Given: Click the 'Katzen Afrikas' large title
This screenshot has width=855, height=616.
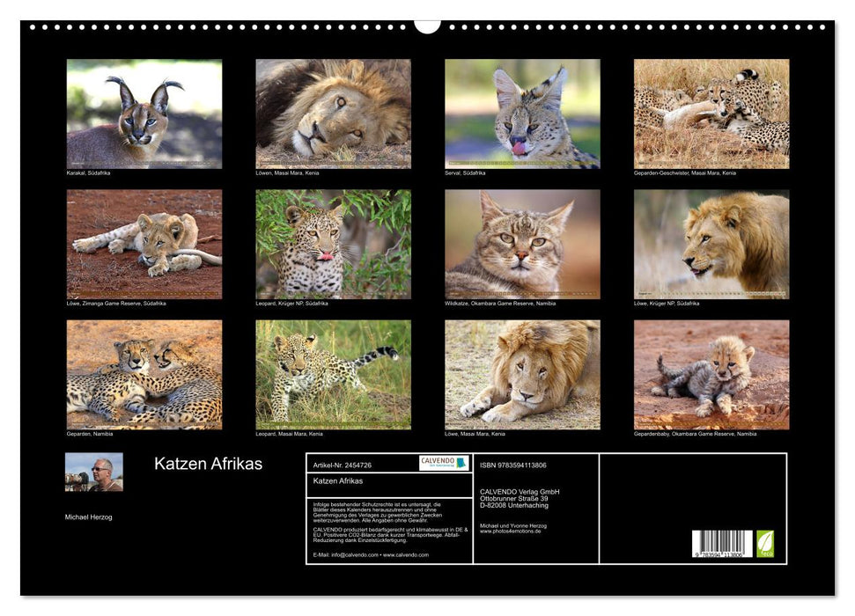Looking at the screenshot, I should pos(209,464).
